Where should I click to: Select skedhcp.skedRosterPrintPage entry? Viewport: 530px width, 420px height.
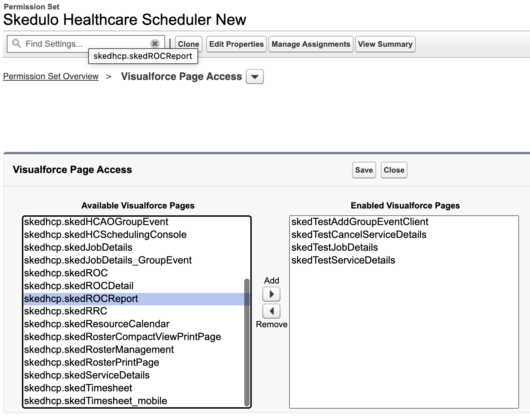point(133,362)
